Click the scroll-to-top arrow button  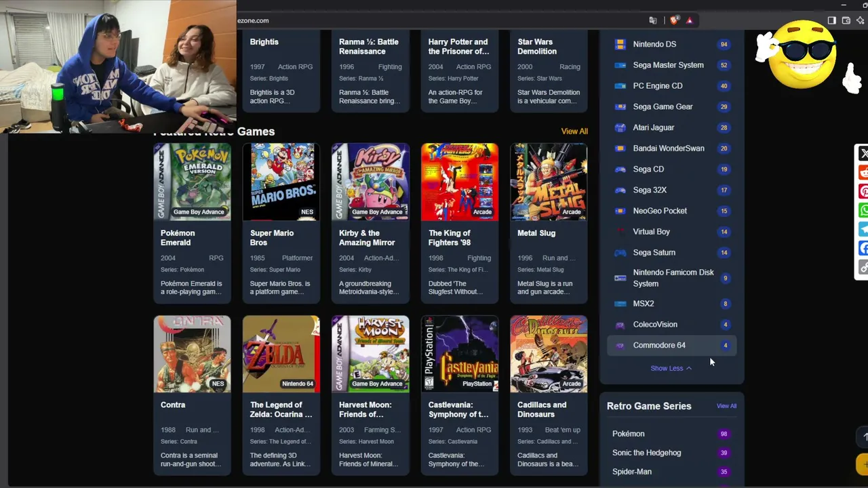tap(863, 437)
